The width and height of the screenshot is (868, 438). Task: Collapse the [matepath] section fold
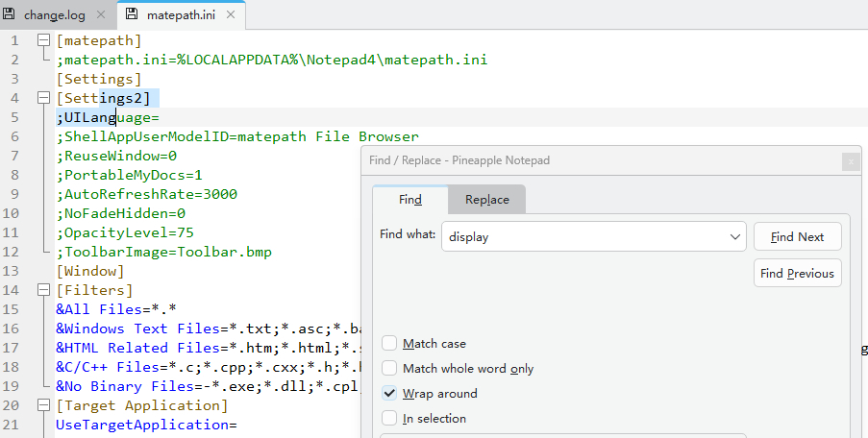click(43, 40)
